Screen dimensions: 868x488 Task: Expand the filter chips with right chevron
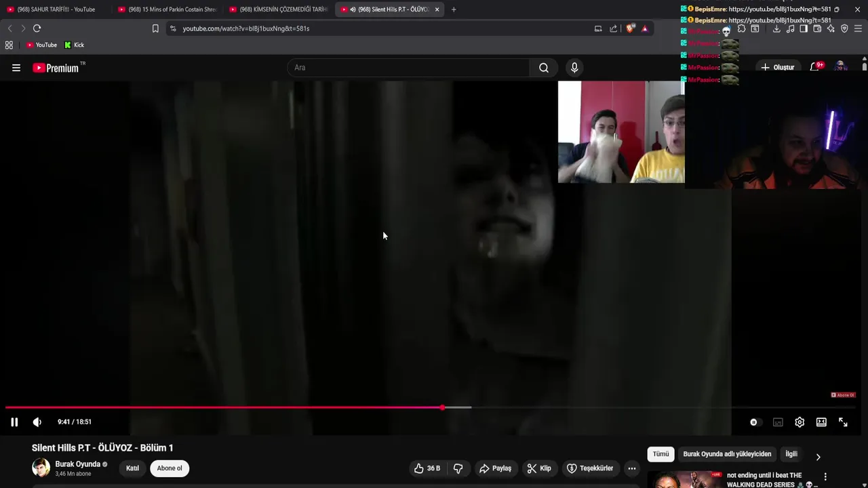818,457
